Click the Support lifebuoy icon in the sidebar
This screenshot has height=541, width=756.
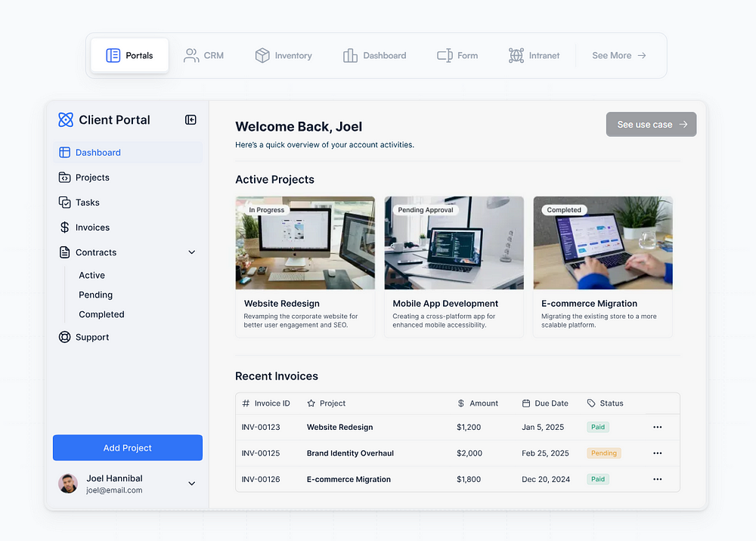[64, 337]
